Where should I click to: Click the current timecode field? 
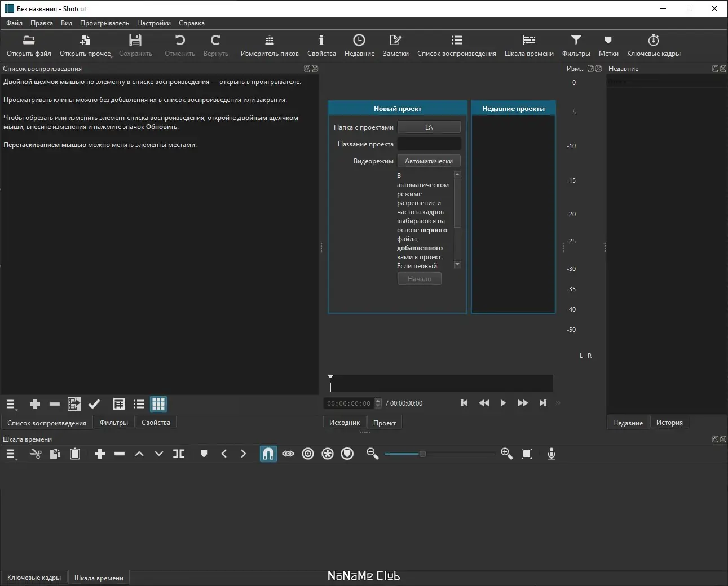tap(350, 403)
